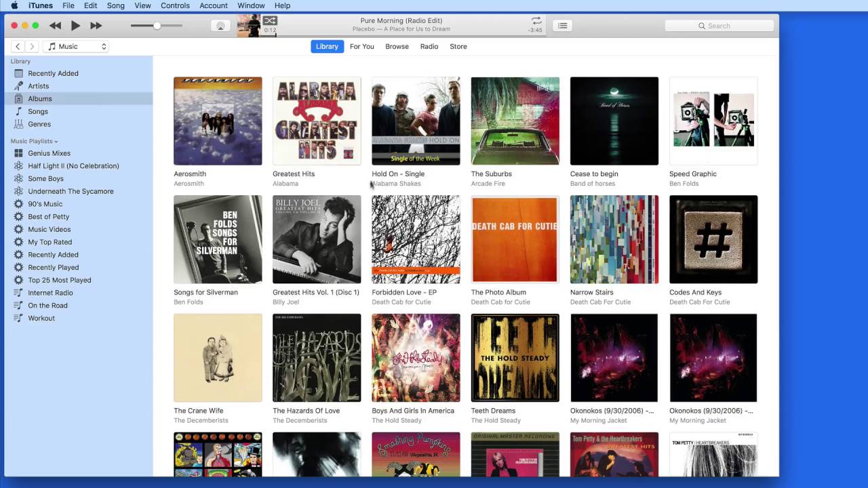Screen dimensions: 868x488
Task: Open the View menu in the menu bar
Action: (x=142, y=5)
